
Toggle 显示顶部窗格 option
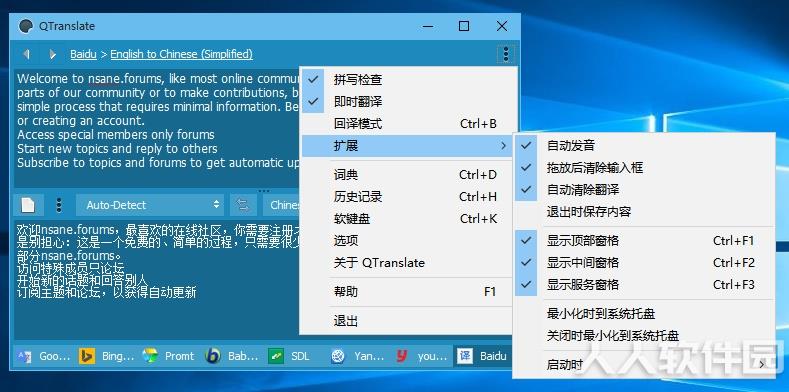(644, 241)
